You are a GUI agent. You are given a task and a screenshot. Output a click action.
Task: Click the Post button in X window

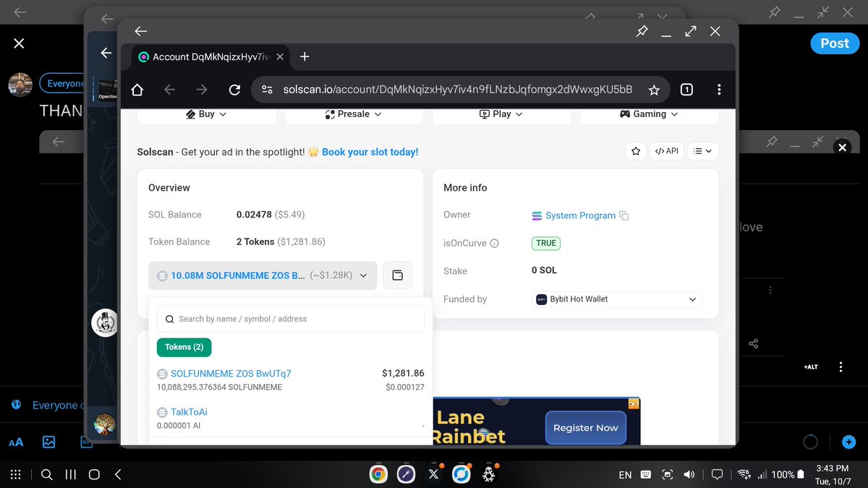click(835, 43)
